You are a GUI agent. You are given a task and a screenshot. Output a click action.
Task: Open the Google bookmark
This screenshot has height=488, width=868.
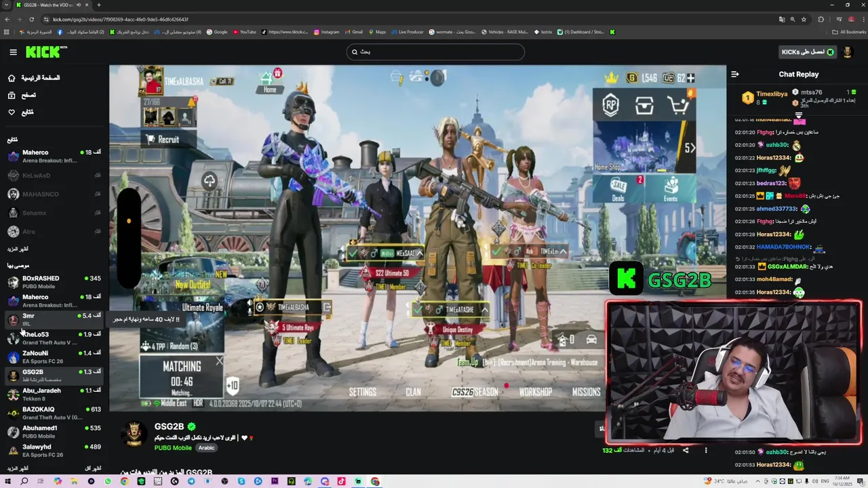point(217,32)
